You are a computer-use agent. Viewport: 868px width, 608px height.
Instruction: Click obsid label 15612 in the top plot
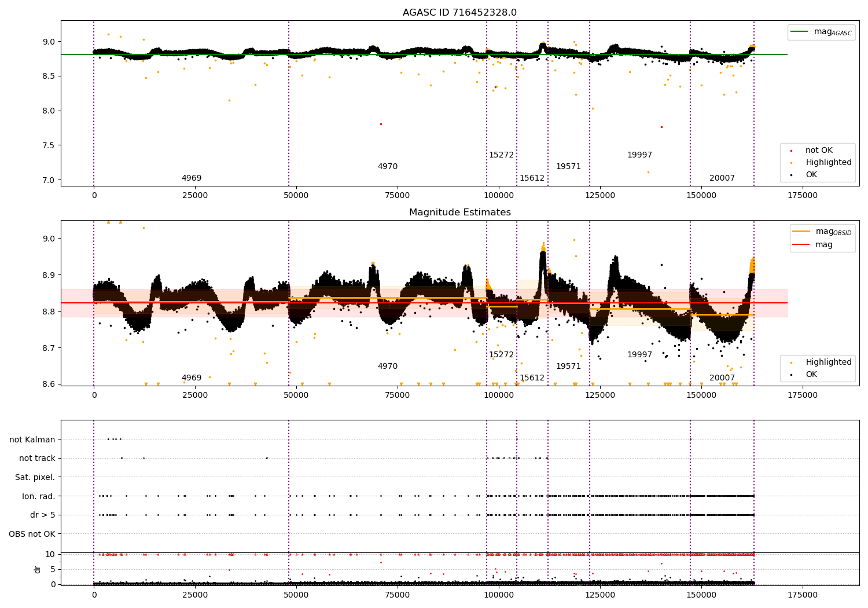(532, 178)
